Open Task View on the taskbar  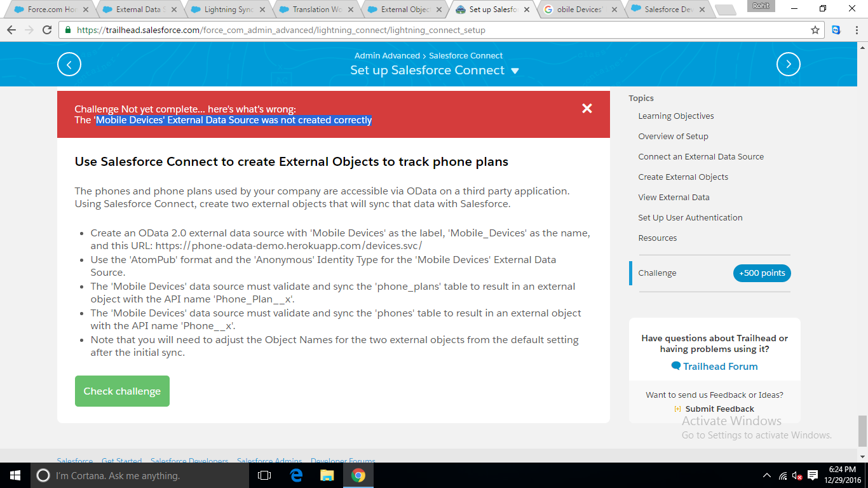pos(264,475)
